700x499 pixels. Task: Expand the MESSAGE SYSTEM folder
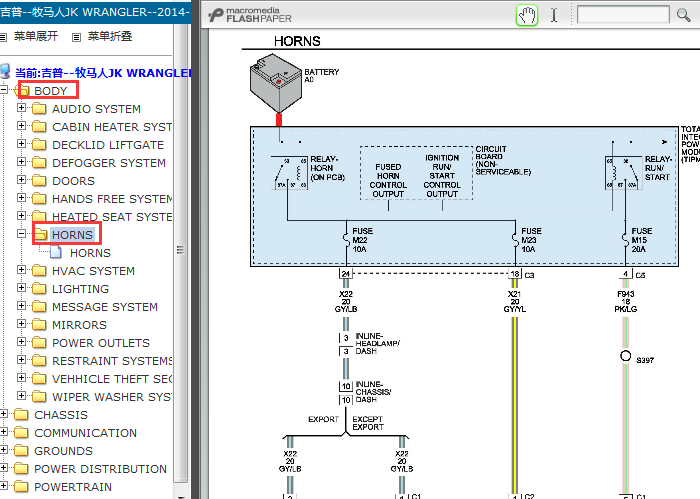tap(21, 306)
